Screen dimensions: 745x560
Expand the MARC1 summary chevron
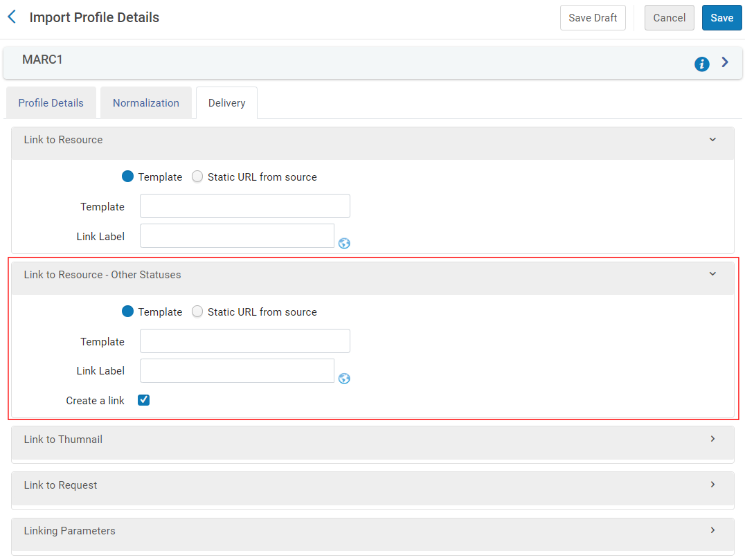(725, 63)
